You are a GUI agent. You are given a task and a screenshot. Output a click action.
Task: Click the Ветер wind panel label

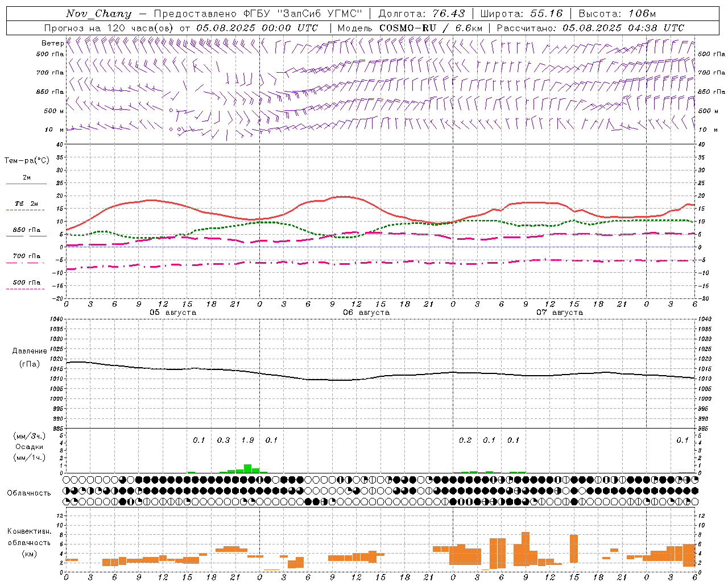pos(52,43)
